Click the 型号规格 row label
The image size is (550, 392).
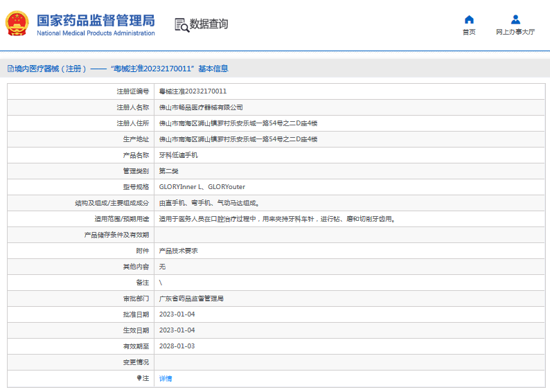pos(136,187)
